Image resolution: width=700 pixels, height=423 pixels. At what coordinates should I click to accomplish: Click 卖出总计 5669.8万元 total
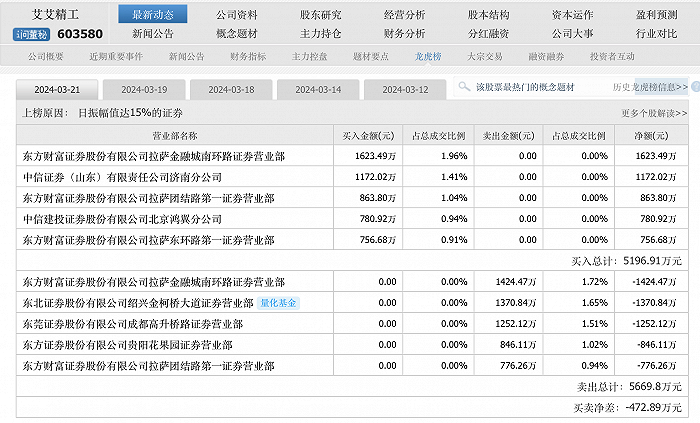pos(629,387)
